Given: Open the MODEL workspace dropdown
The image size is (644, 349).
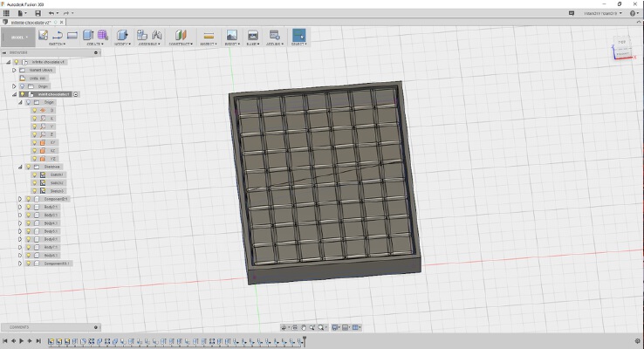Looking at the screenshot, I should click(17, 37).
